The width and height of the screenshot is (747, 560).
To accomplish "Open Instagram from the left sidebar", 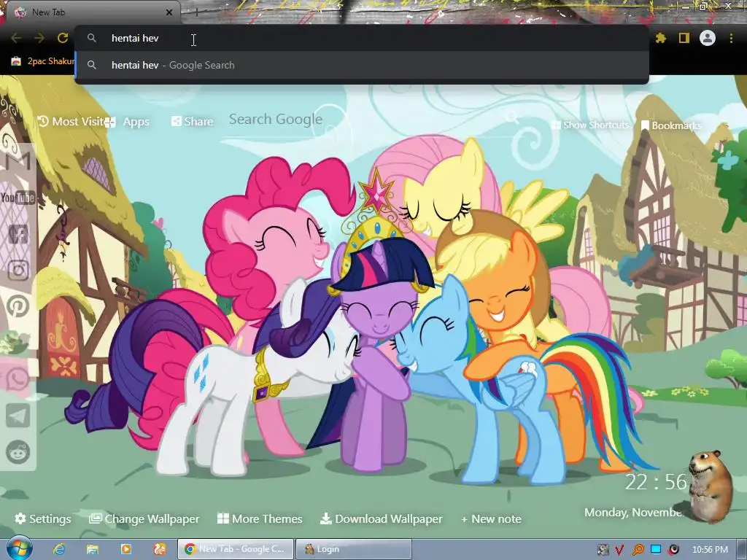I will pos(18,270).
